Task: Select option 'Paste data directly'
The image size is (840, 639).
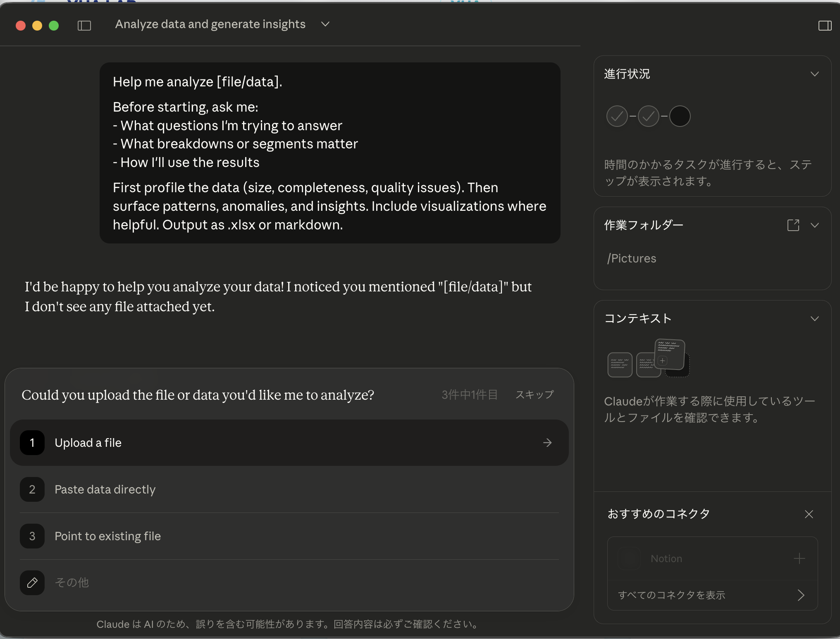Action: pyautogui.click(x=105, y=489)
